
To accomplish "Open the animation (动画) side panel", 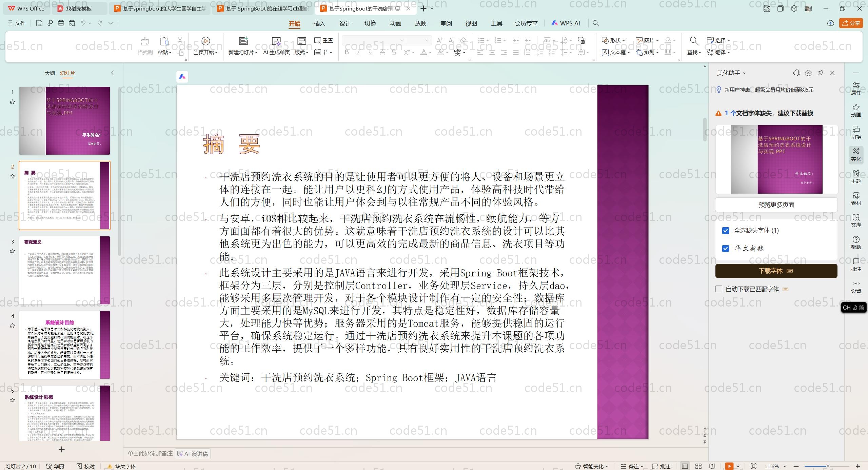I will 856,110.
